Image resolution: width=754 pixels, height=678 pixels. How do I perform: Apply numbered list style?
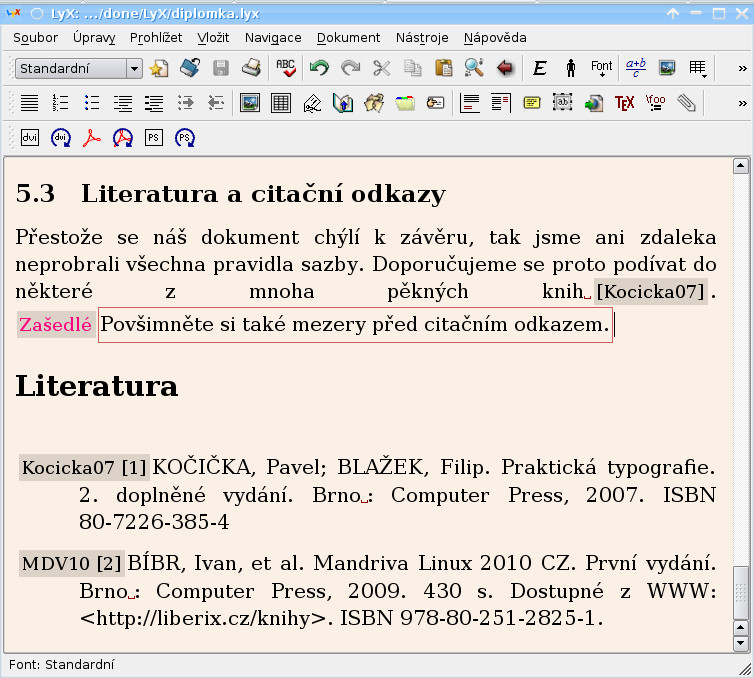(60, 103)
